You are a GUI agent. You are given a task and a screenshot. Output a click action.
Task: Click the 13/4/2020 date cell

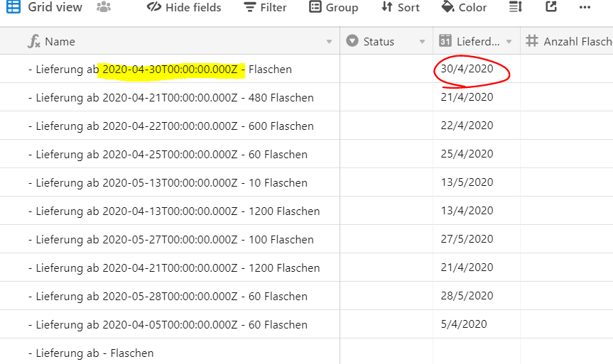[477, 211]
